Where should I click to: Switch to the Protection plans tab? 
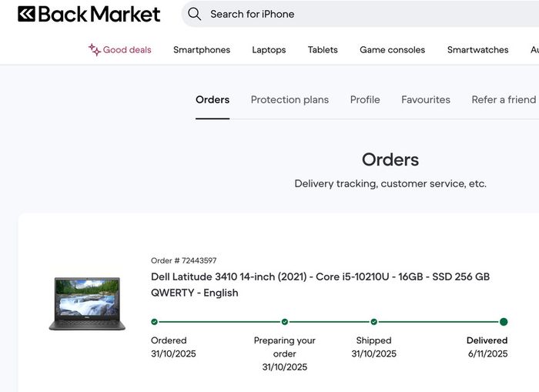(290, 99)
